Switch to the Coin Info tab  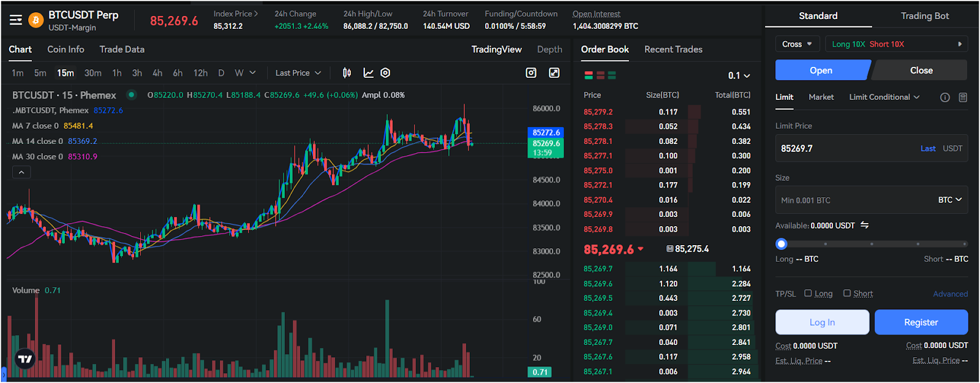(x=66, y=49)
